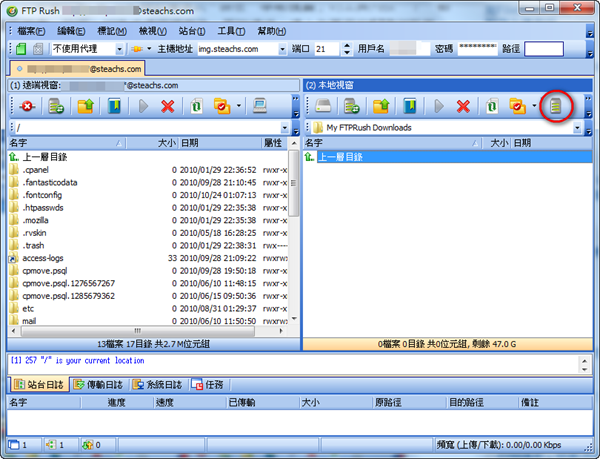Switch to 站台日誌 tab

[39, 384]
